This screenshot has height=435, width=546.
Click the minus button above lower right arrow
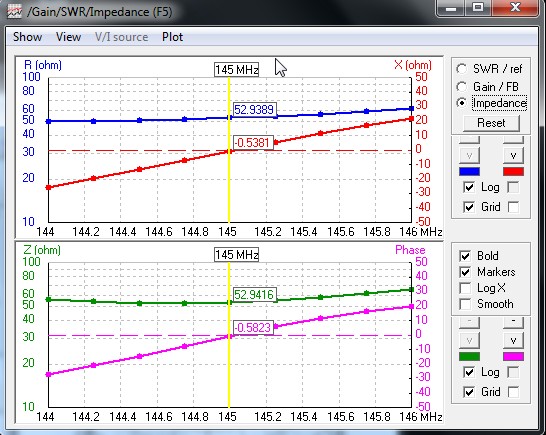tap(513, 322)
